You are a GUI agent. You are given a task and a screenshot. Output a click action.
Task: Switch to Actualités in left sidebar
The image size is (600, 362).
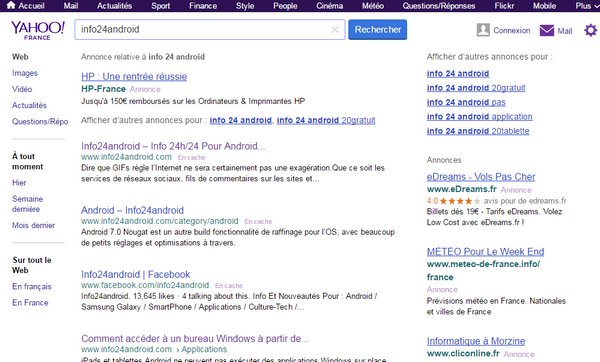tap(29, 105)
